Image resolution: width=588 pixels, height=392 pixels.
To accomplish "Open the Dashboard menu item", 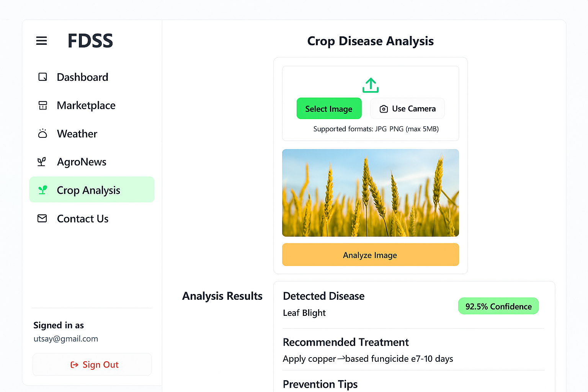I will pos(82,77).
